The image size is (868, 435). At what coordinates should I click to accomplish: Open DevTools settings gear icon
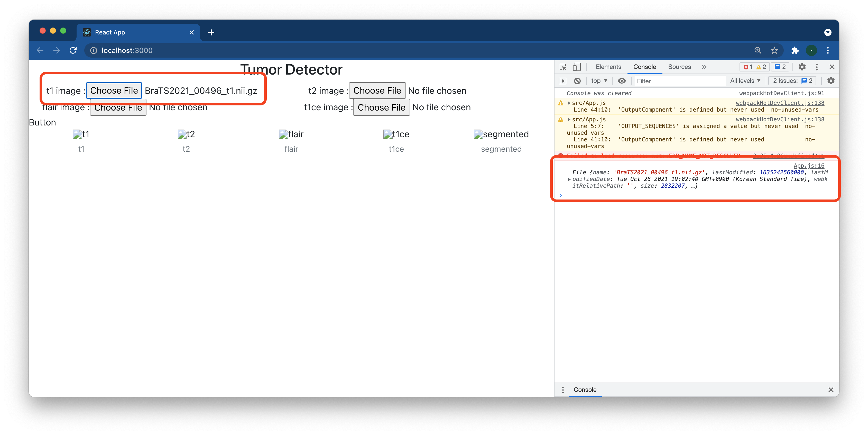pyautogui.click(x=802, y=67)
